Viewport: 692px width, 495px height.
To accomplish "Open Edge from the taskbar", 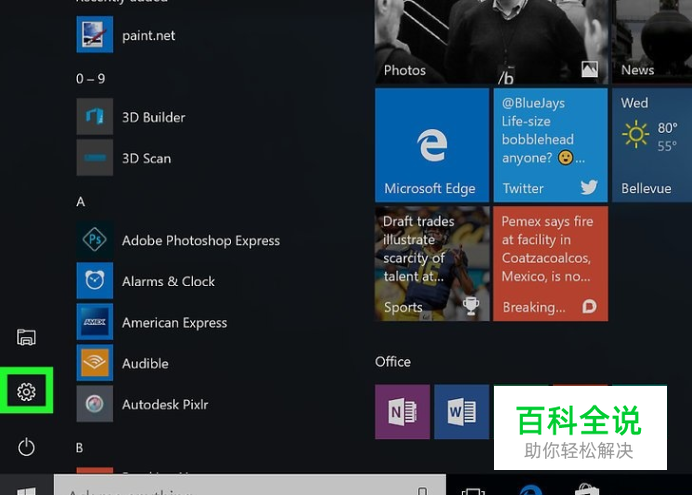I will 531,490.
